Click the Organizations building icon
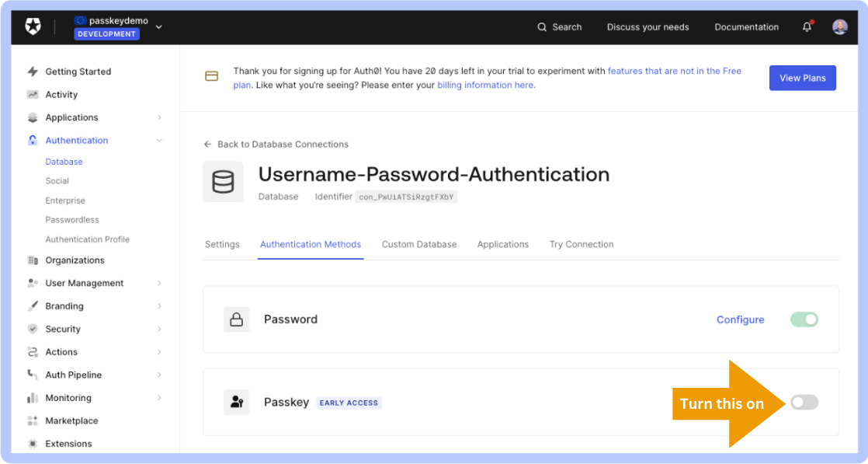Viewport: 868px width, 464px height. click(x=33, y=260)
